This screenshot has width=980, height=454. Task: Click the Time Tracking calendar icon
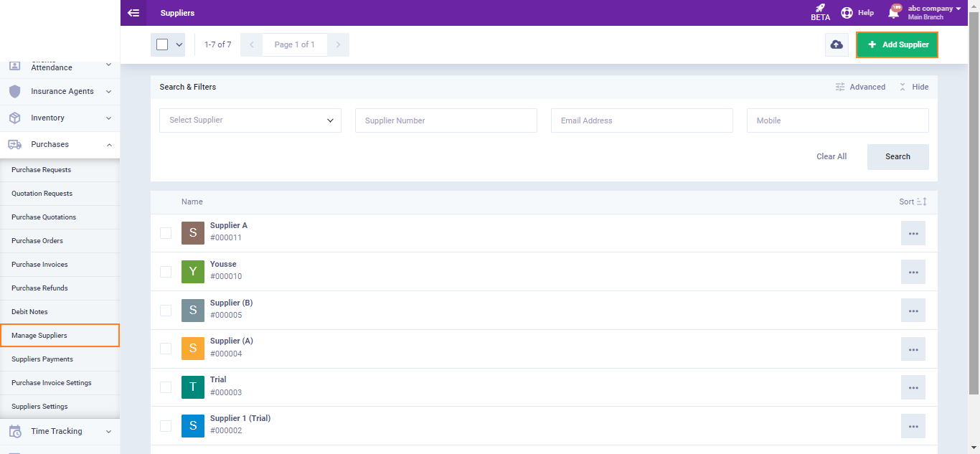tap(14, 431)
